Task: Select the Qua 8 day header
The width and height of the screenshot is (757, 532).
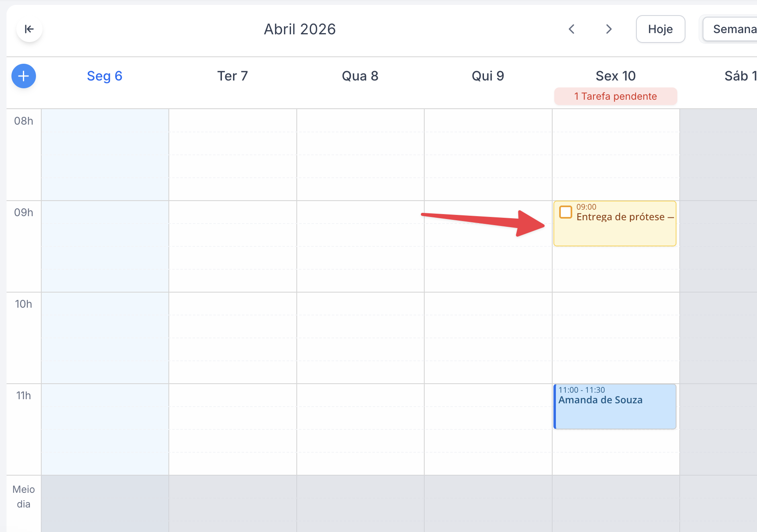Action: [360, 76]
